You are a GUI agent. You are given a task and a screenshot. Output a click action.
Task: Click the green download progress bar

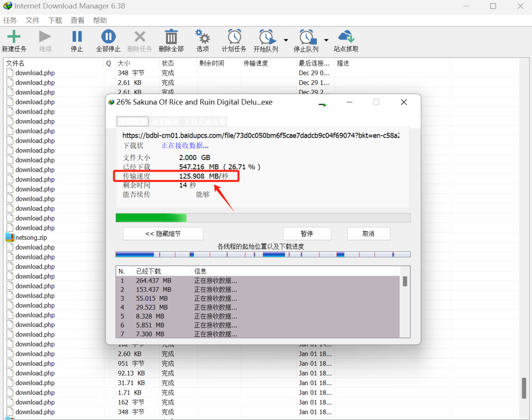click(x=263, y=218)
